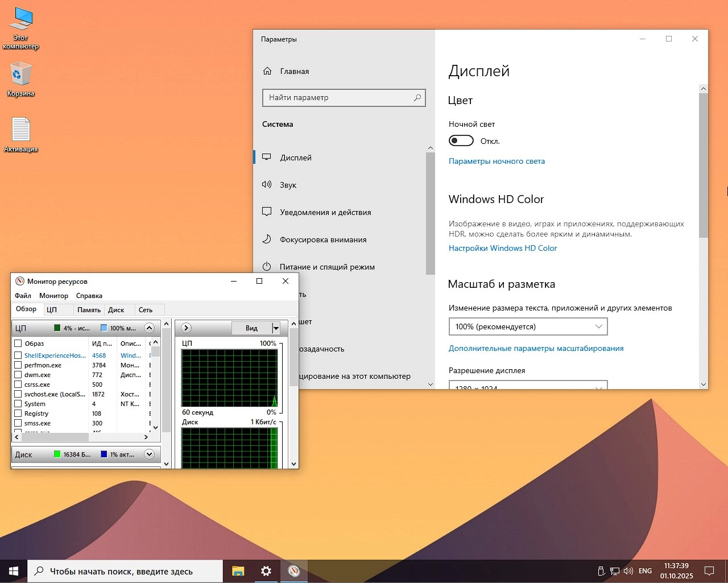Image resolution: width=728 pixels, height=583 pixels.
Task: Check the perfmon.exe process checkbox
Action: tap(18, 365)
